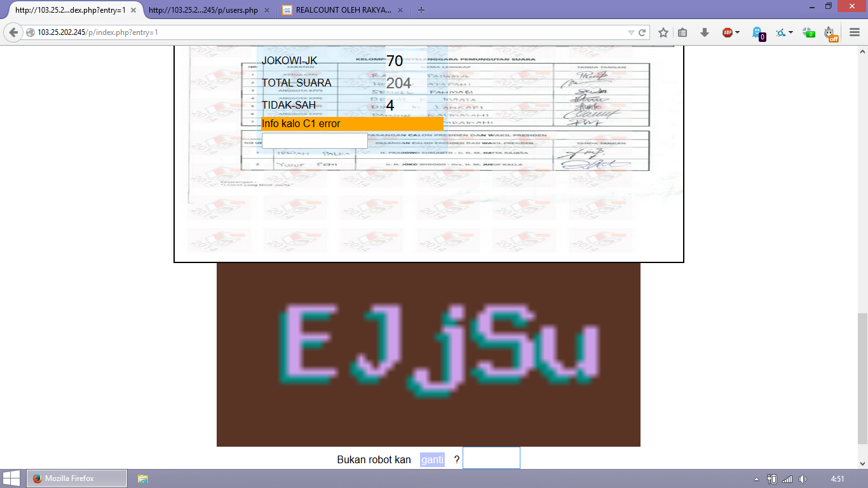Open a new tab with plus button
This screenshot has width=868, height=488.
point(421,10)
